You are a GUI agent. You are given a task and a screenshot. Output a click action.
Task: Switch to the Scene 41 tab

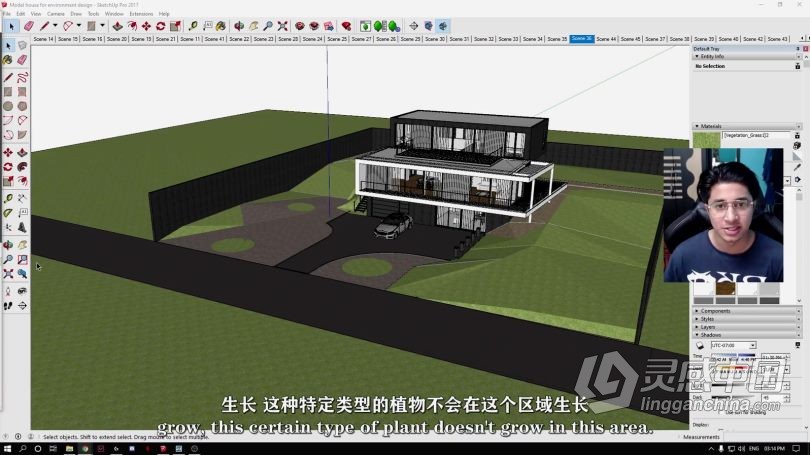coord(214,39)
